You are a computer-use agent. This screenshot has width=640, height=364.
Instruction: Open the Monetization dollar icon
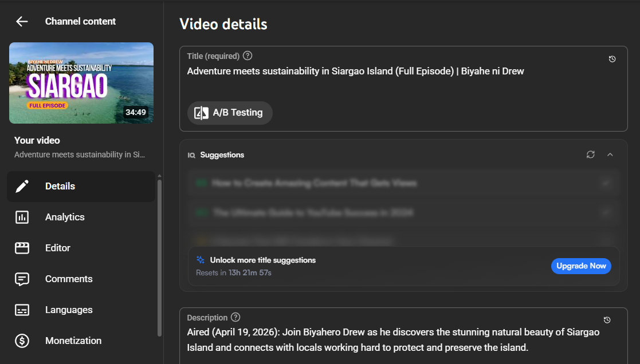click(x=22, y=341)
